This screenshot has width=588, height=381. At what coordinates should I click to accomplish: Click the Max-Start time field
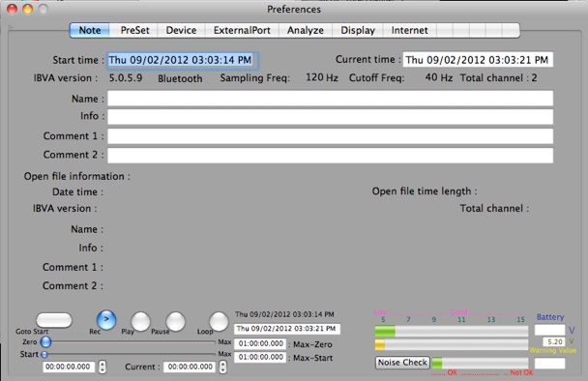[260, 358]
